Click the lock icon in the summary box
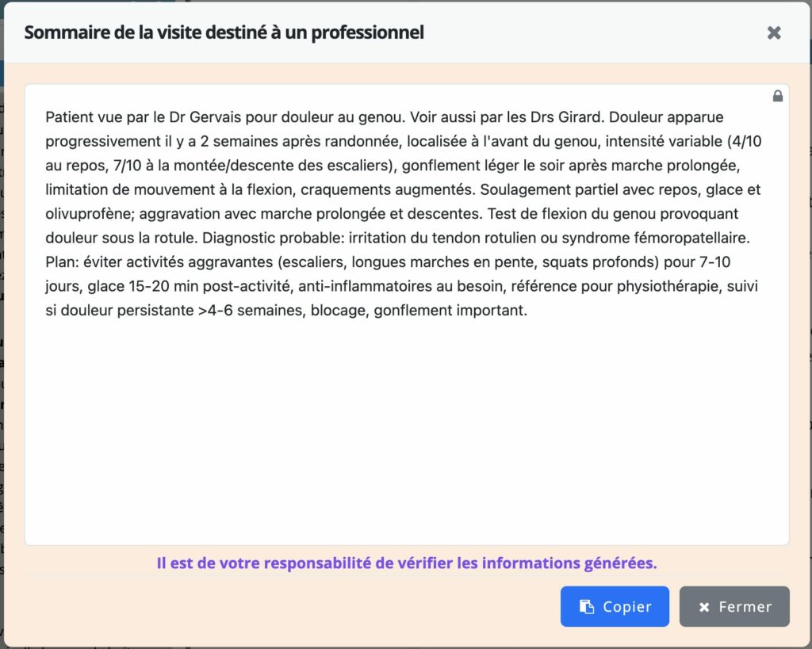The width and height of the screenshot is (812, 649). point(777,96)
